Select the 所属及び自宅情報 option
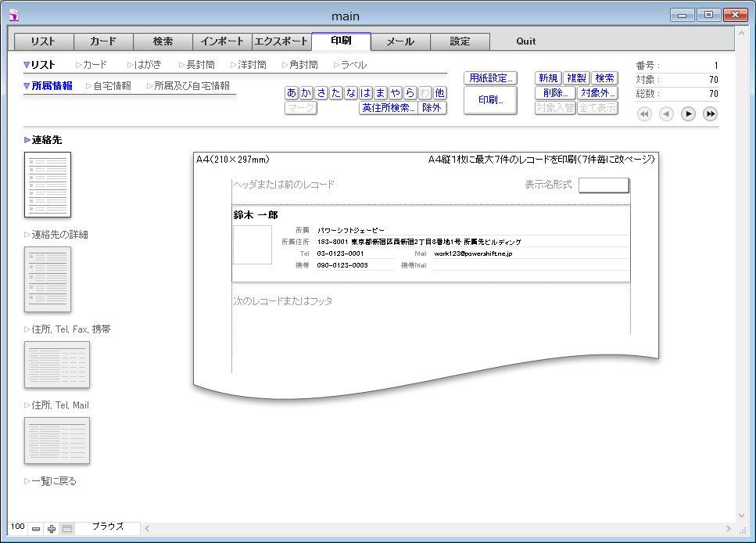This screenshot has width=756, height=543. pyautogui.click(x=191, y=86)
